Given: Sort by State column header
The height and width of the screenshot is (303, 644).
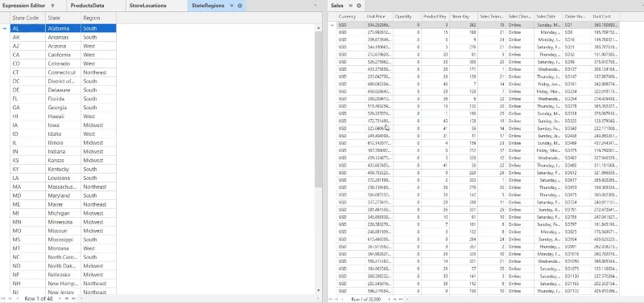Looking at the screenshot, I should (x=63, y=18).
